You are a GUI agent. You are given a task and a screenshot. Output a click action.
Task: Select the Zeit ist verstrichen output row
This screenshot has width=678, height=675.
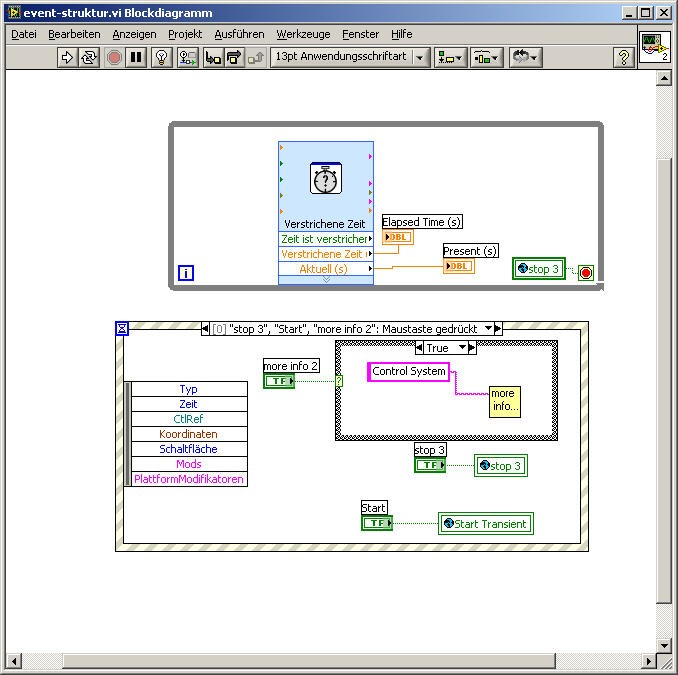326,239
